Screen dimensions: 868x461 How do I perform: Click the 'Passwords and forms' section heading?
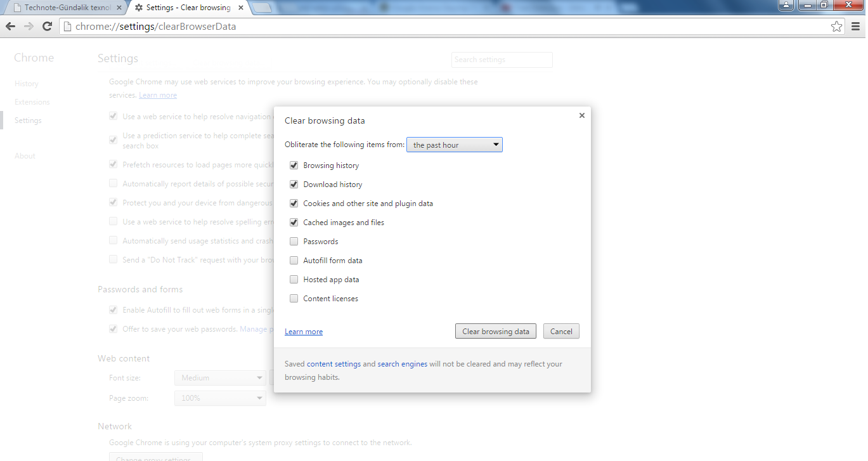click(x=140, y=289)
